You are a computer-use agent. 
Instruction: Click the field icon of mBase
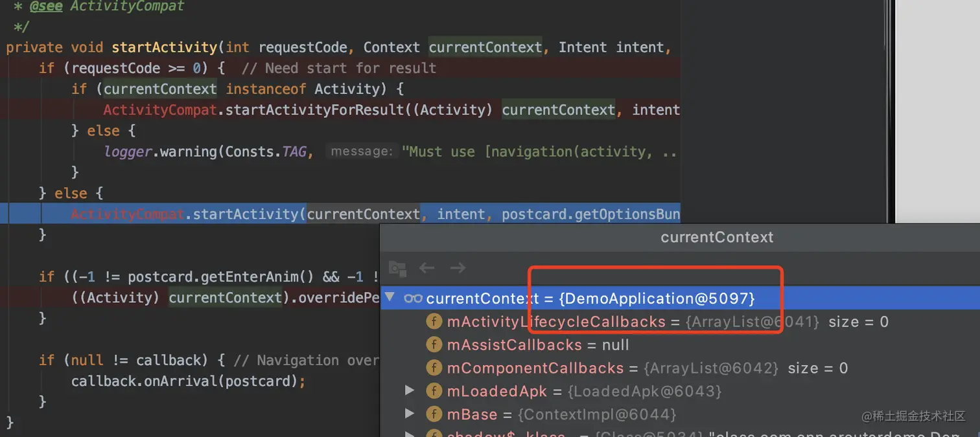434,414
